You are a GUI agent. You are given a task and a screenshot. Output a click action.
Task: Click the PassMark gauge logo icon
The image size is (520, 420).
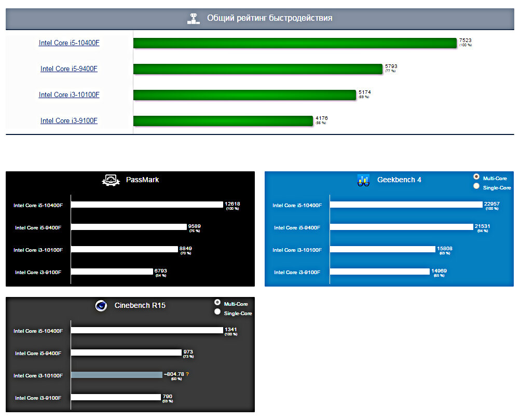pos(111,180)
